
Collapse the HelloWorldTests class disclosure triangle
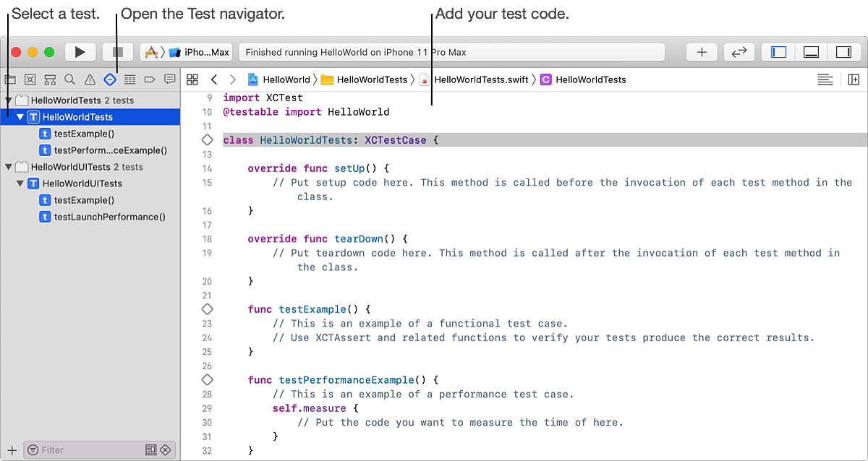coord(20,117)
